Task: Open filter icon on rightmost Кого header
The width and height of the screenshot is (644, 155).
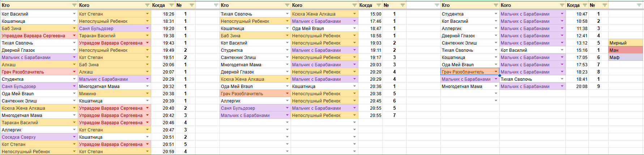Action: (562, 5)
